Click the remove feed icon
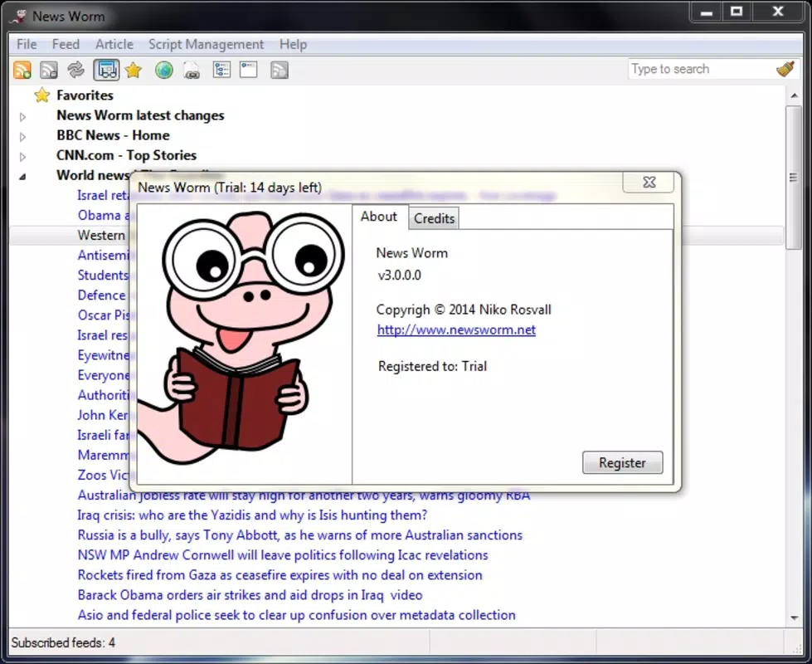The width and height of the screenshot is (812, 664). click(49, 70)
